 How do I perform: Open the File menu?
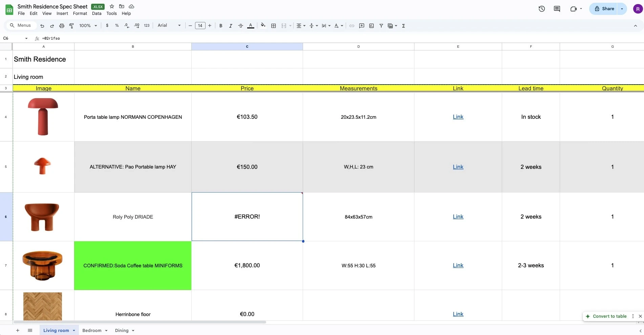point(21,14)
